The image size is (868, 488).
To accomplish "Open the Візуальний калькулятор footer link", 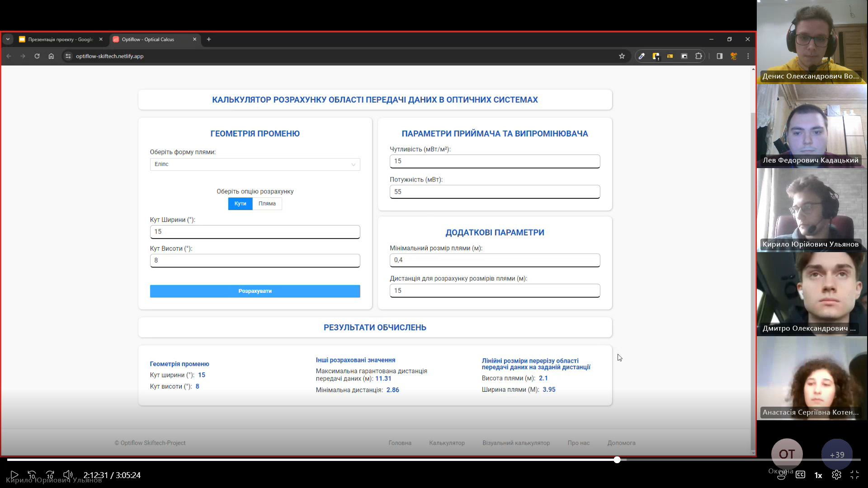I will (516, 443).
